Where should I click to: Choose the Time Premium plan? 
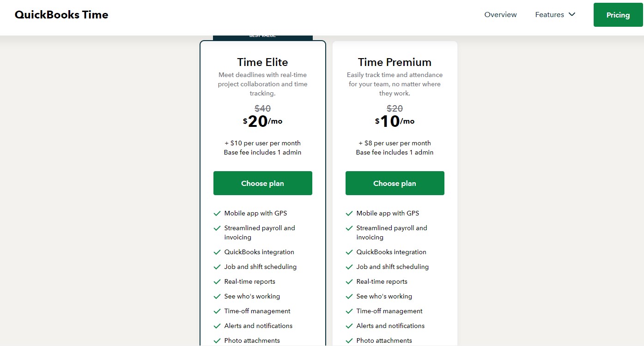click(x=395, y=183)
